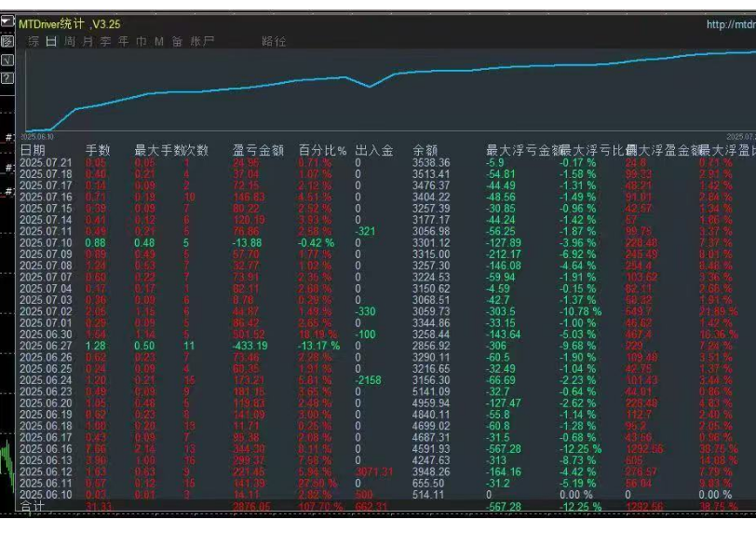Open the 月 monthly tab
The width and height of the screenshot is (756, 533).
click(88, 42)
